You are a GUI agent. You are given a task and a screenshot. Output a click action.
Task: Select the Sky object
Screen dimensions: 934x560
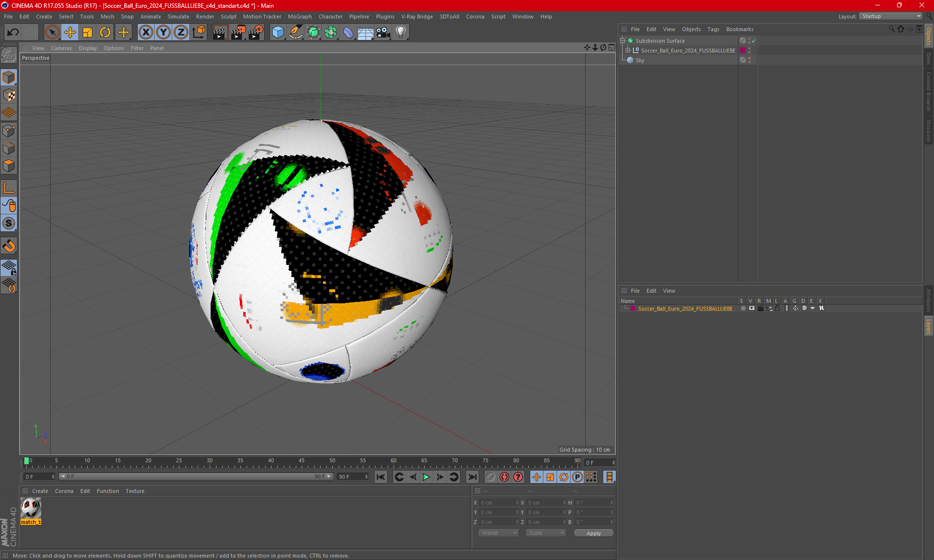pyautogui.click(x=640, y=60)
